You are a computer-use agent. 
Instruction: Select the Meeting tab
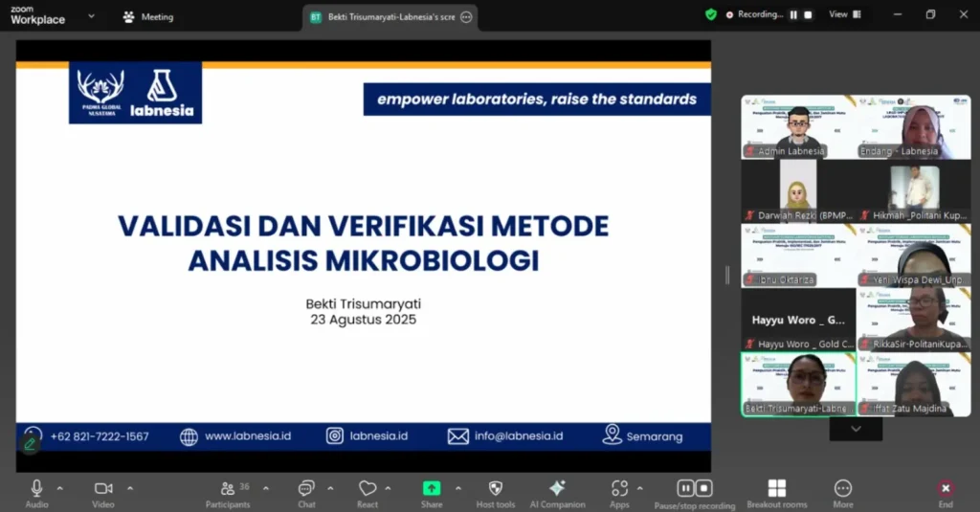[x=148, y=17]
